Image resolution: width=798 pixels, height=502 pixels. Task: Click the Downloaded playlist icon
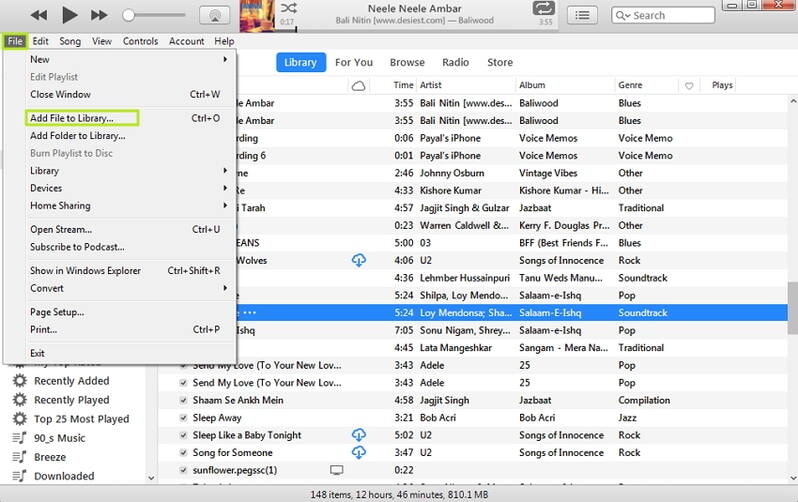tap(19, 476)
